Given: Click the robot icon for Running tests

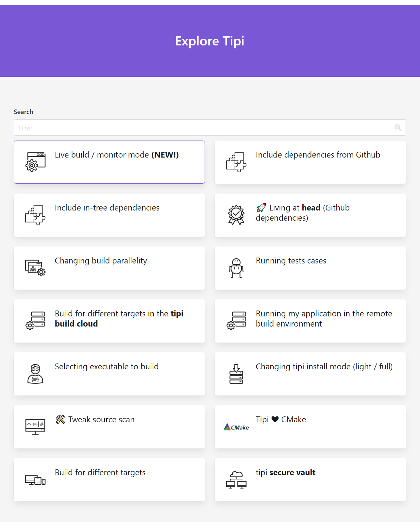Looking at the screenshot, I should point(236,268).
